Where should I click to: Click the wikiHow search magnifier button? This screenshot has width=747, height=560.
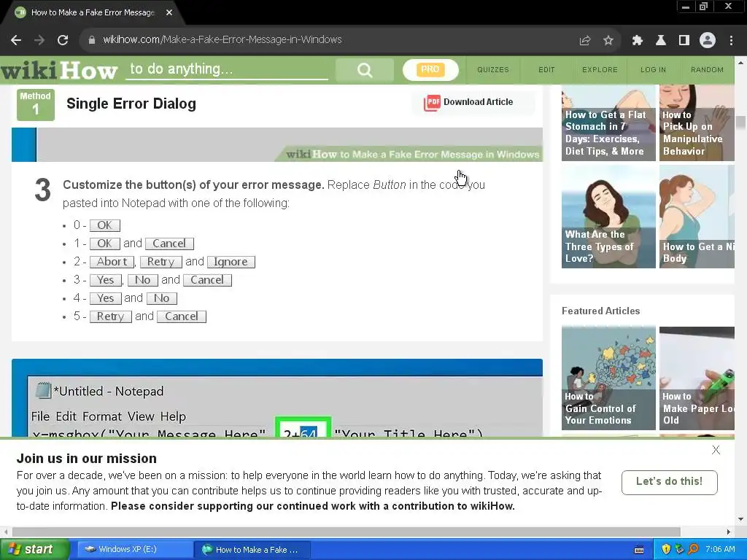coord(365,70)
